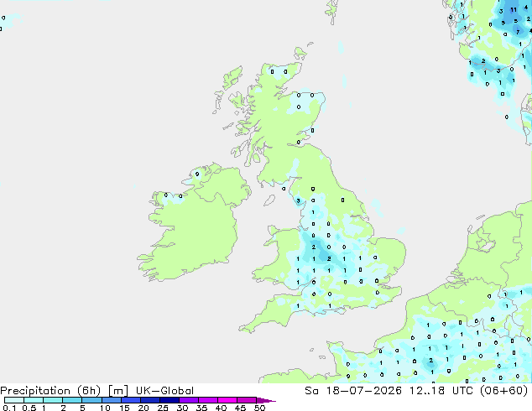Click the '10' legend label
The height and width of the screenshot is (411, 532).
coord(105,408)
